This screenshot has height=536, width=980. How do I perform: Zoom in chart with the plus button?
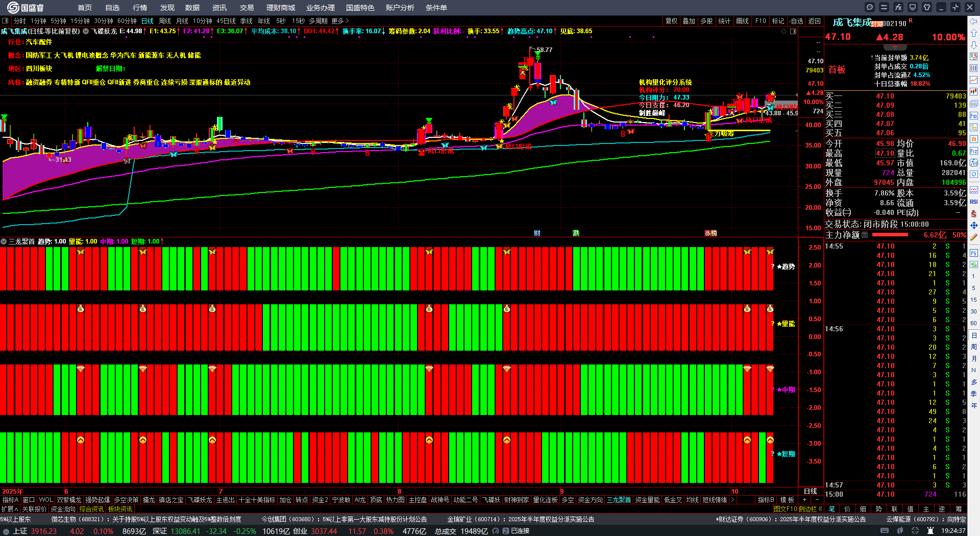[805, 500]
